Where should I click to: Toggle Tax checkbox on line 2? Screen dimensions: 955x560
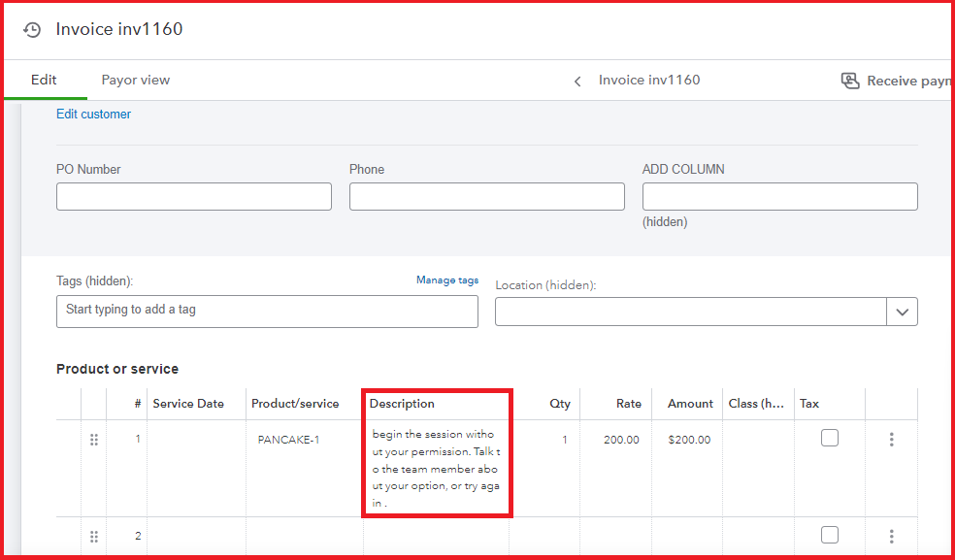click(829, 535)
